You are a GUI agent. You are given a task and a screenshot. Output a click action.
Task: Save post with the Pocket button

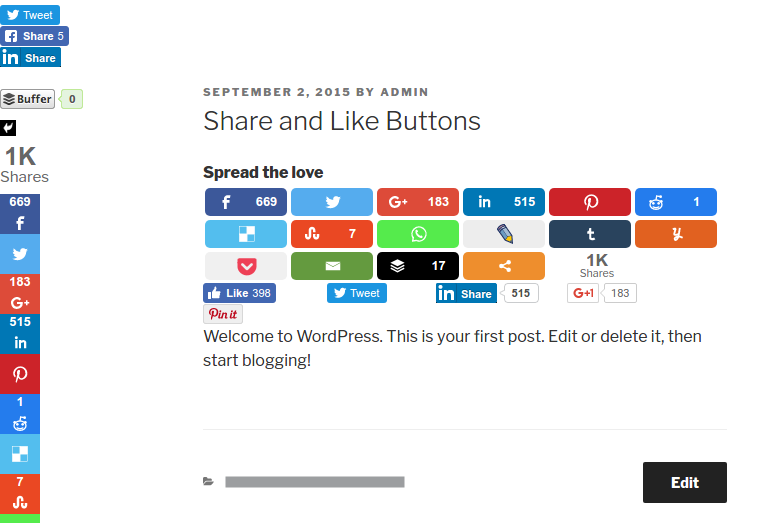coord(246,266)
